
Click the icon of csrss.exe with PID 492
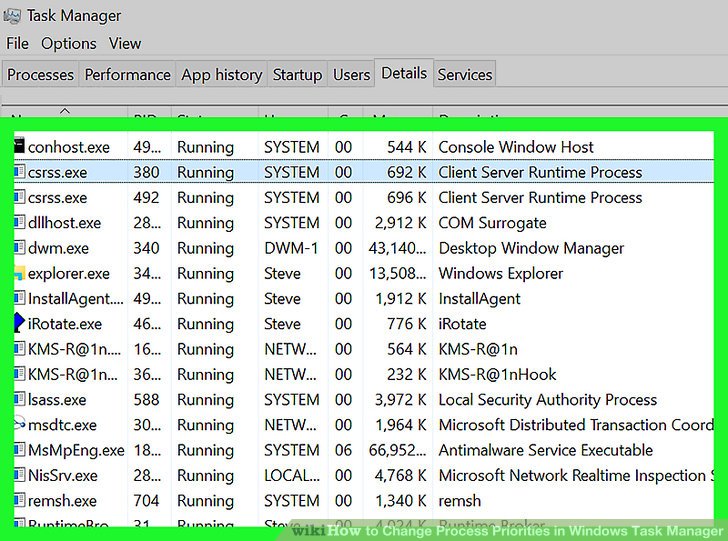tap(19, 197)
